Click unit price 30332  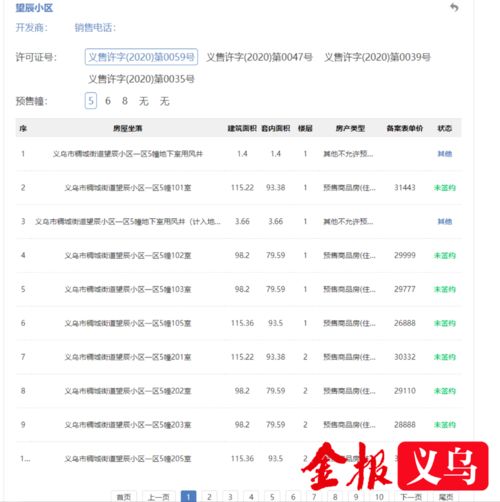pyautogui.click(x=405, y=357)
